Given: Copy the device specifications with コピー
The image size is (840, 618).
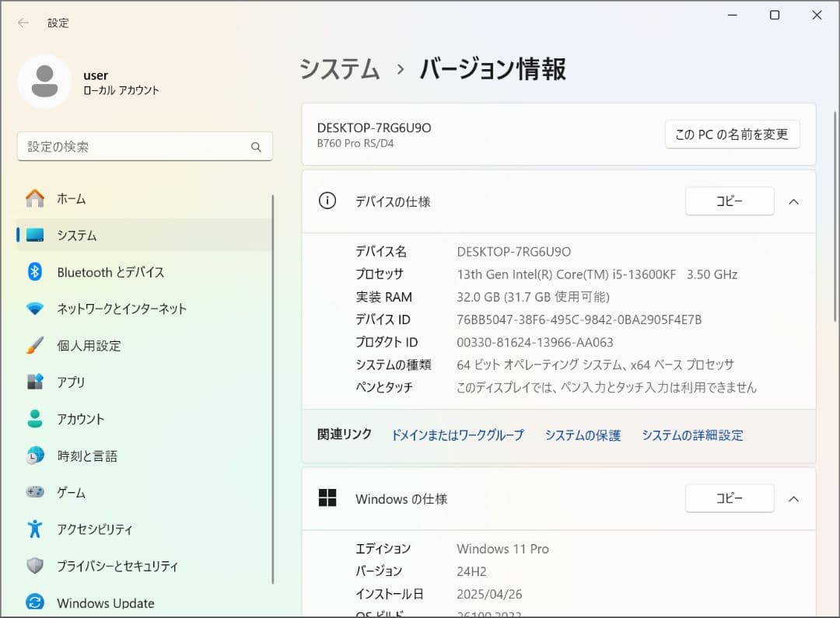Looking at the screenshot, I should click(729, 201).
